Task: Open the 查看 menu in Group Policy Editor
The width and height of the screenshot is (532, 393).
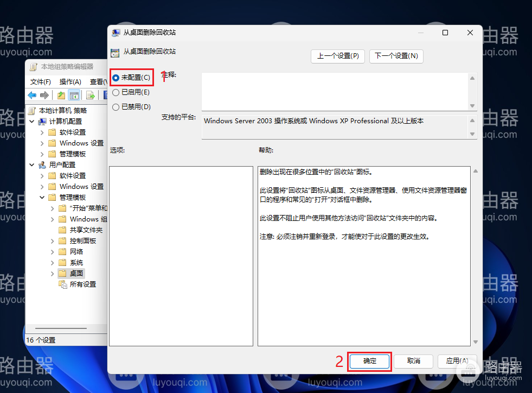Action: pos(98,82)
